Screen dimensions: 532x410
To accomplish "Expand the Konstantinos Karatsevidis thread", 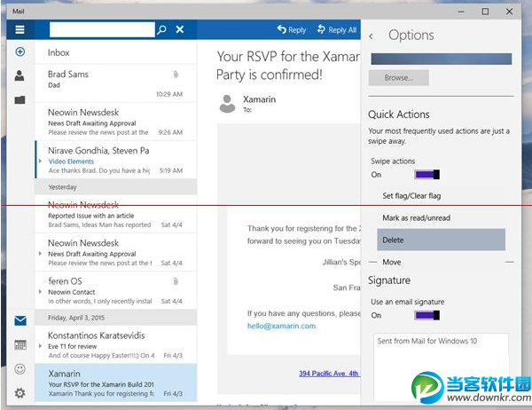I will [x=40, y=346].
